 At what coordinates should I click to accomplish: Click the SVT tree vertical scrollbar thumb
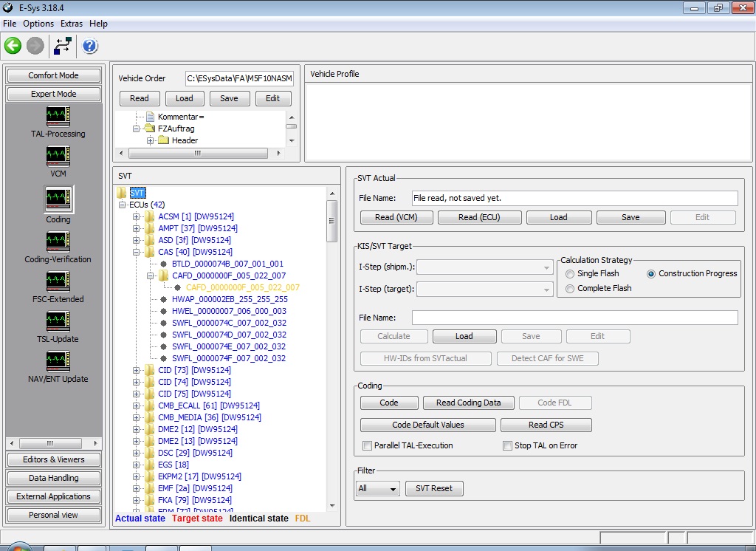pyautogui.click(x=331, y=221)
